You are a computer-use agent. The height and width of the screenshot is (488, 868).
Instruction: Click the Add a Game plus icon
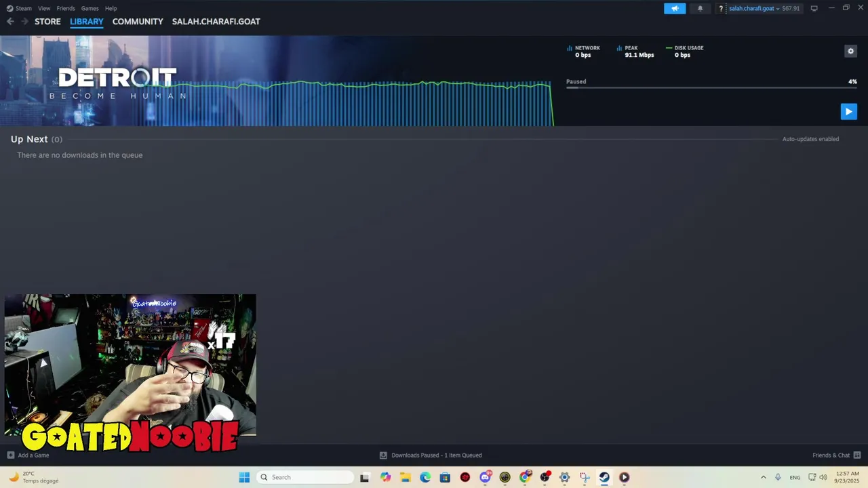click(x=10, y=455)
